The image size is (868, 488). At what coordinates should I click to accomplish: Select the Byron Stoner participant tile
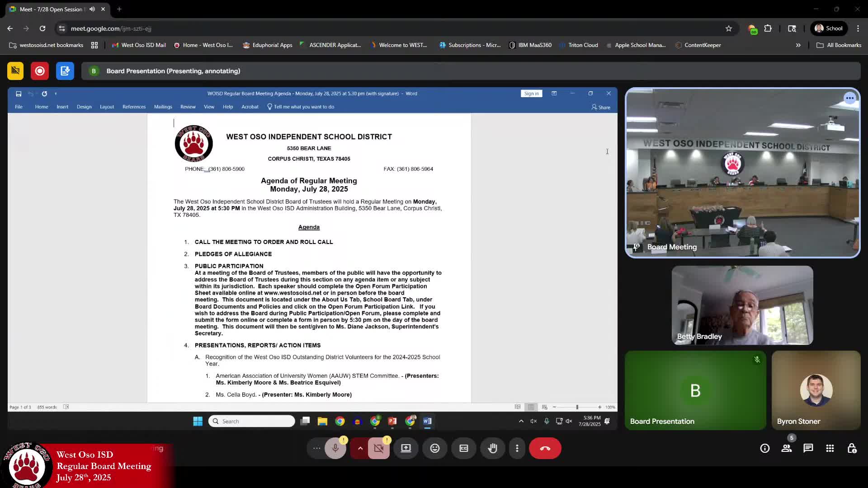pyautogui.click(x=816, y=390)
